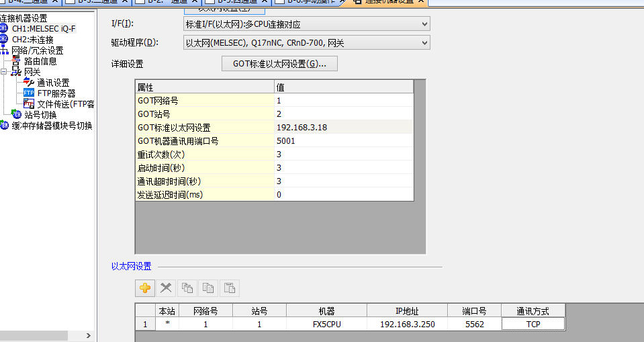
Task: Open 通讯设置 under 网关
Action: tap(53, 83)
